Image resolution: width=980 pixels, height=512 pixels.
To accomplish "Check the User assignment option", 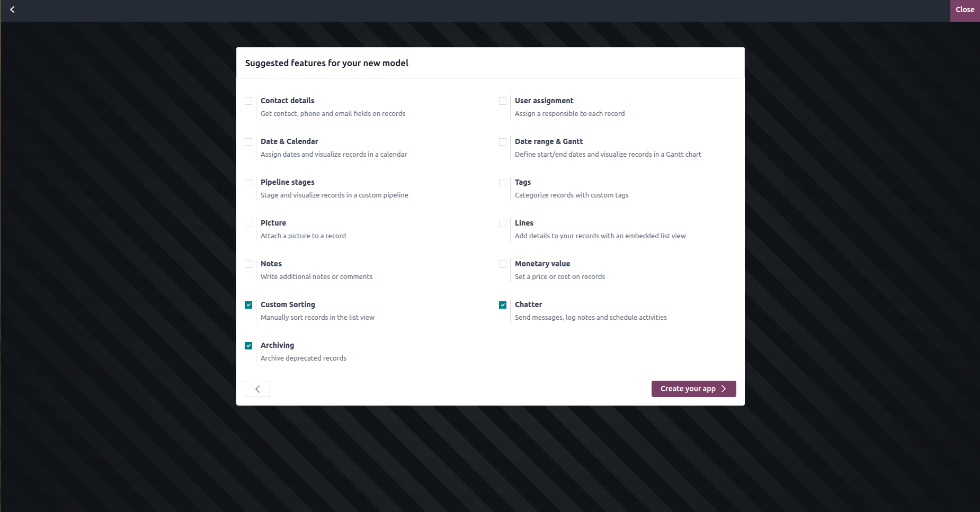I will click(x=503, y=101).
